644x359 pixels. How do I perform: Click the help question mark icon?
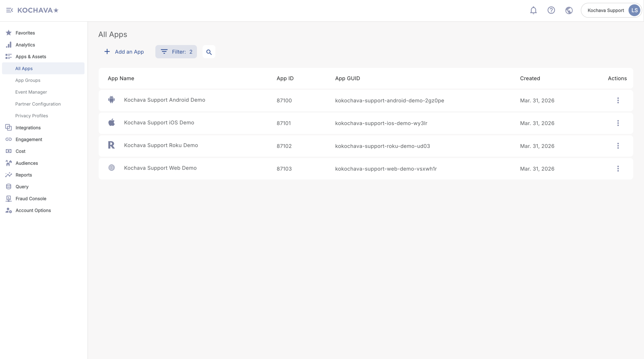pos(551,10)
